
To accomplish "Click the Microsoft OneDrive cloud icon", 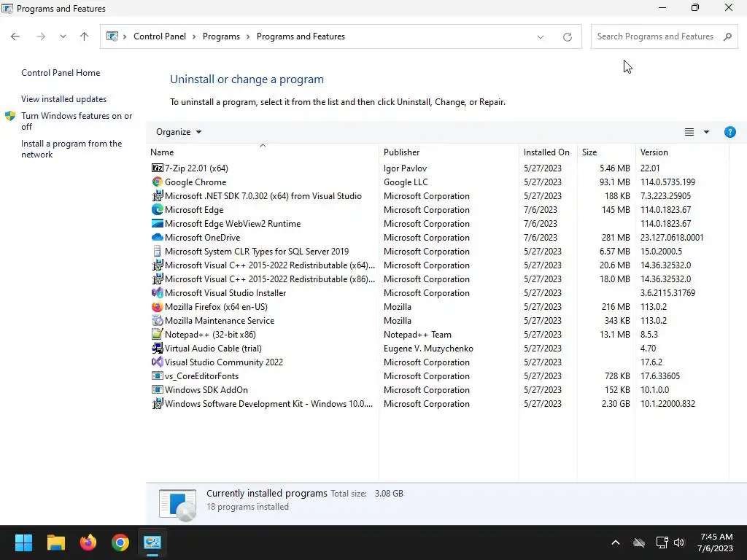I will tap(158, 237).
